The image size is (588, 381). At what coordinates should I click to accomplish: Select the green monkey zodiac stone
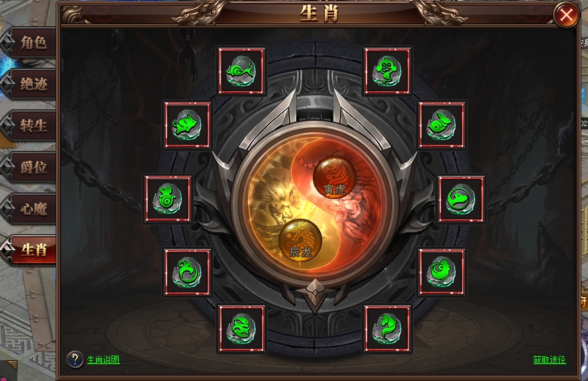tap(387, 70)
